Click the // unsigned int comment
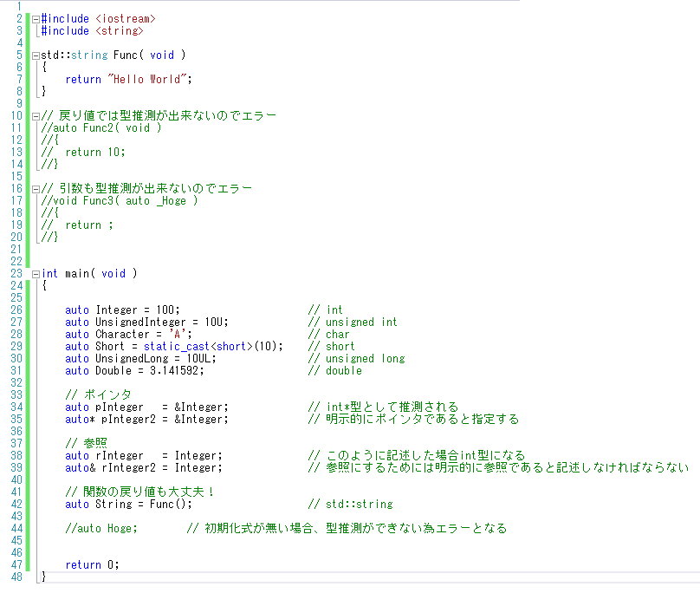The image size is (700, 593). pyautogui.click(x=353, y=322)
